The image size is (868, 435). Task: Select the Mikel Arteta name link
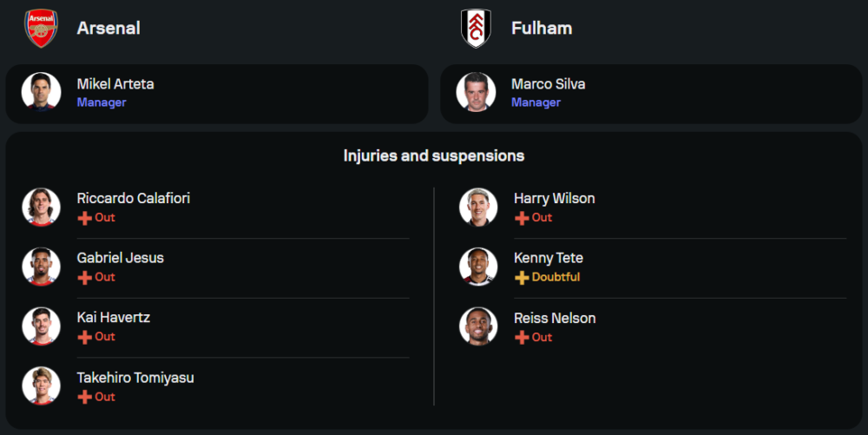click(115, 84)
